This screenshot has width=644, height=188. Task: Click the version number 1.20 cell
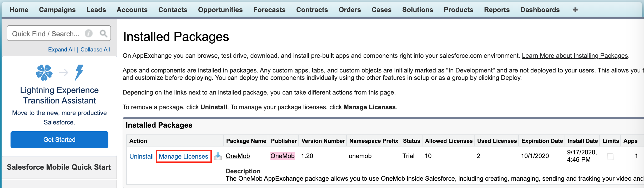(x=307, y=156)
